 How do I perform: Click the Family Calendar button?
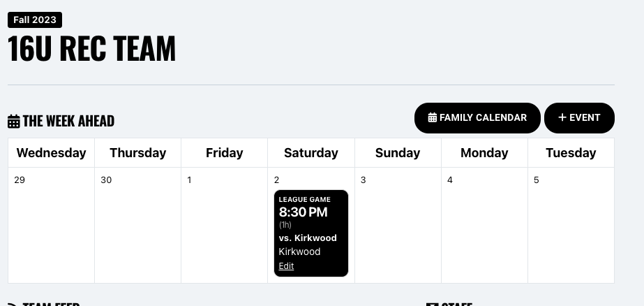click(477, 118)
